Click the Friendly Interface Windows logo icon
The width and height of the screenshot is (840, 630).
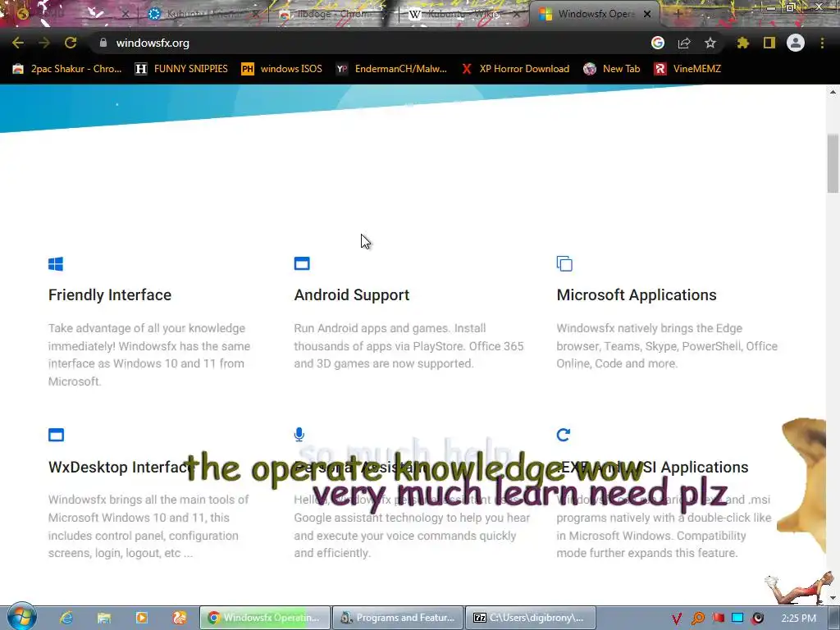(x=56, y=263)
